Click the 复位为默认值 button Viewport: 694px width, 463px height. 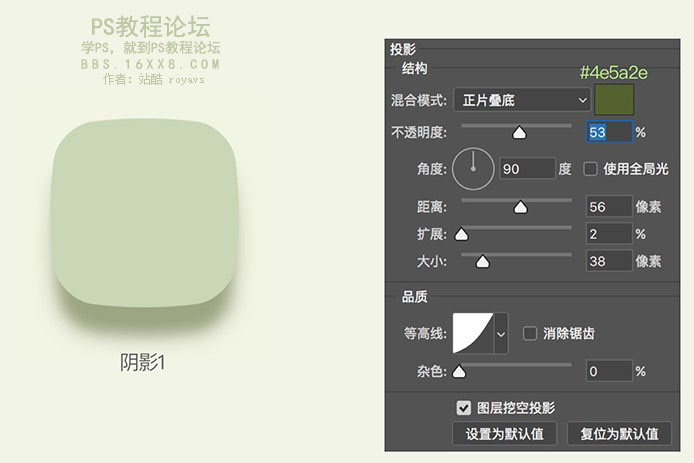point(620,433)
